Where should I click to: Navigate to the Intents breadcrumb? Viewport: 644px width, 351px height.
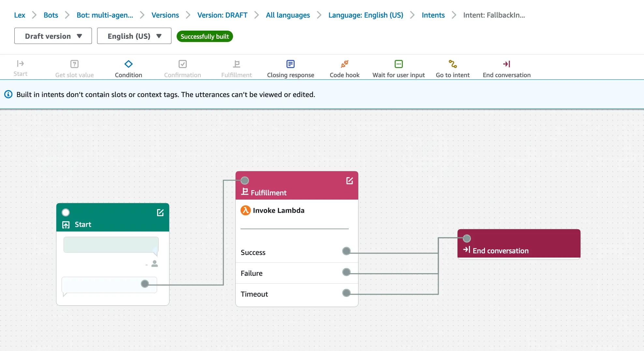click(433, 15)
